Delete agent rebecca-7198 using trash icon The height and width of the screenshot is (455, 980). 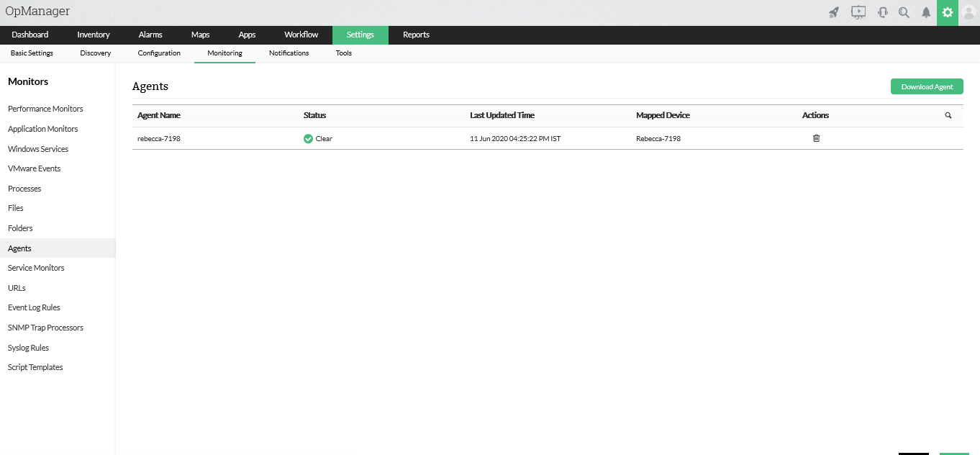click(x=816, y=138)
